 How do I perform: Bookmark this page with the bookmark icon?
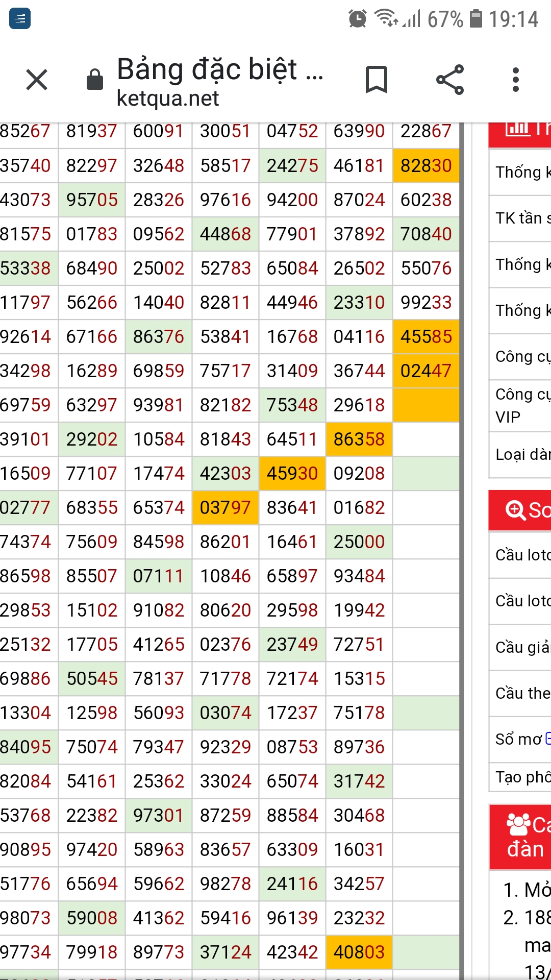pyautogui.click(x=377, y=80)
